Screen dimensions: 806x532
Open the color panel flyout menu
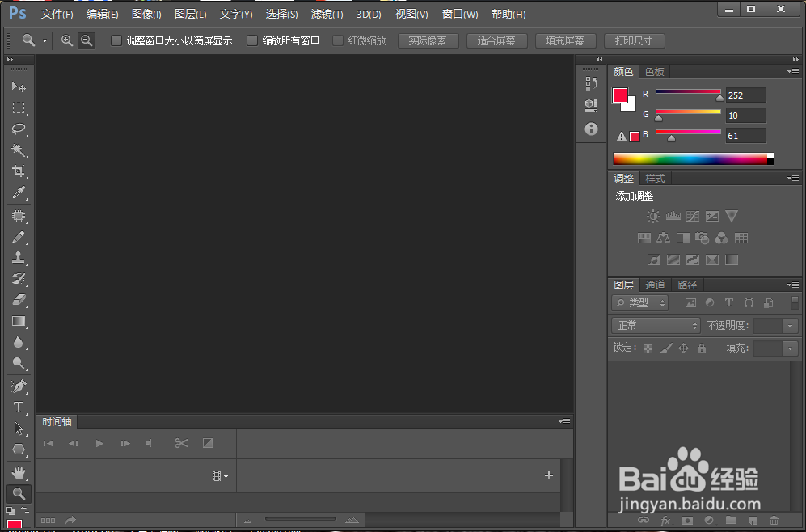coord(793,71)
